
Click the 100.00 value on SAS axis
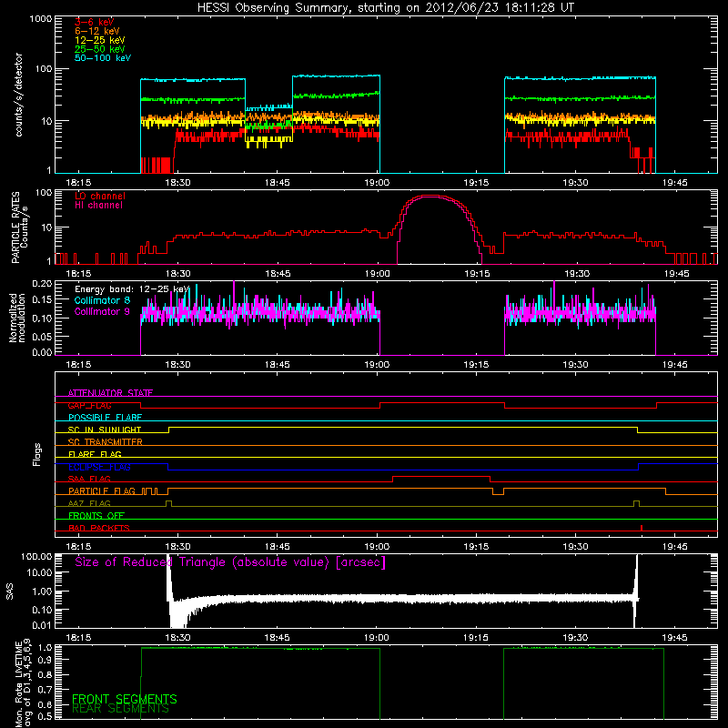tap(36, 556)
